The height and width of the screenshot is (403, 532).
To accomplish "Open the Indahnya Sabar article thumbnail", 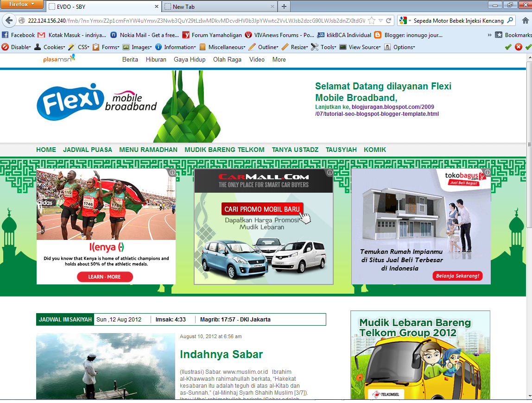I will coord(106,366).
